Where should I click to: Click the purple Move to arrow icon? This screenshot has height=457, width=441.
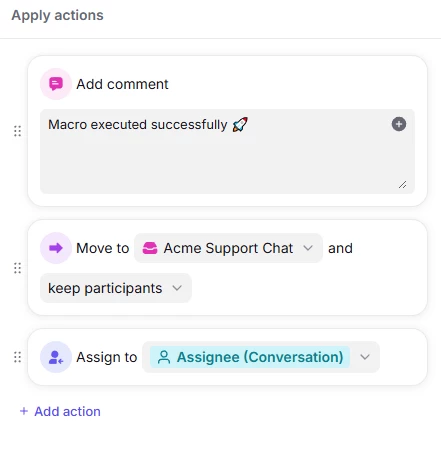[56, 248]
